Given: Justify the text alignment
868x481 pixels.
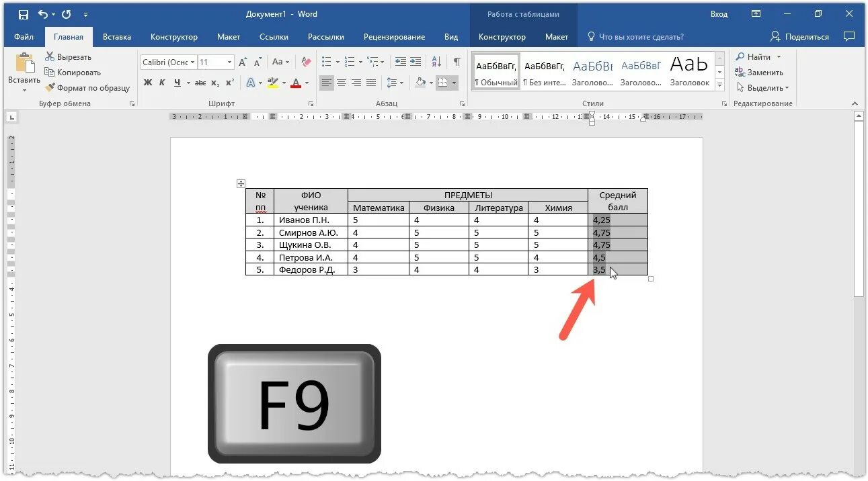Looking at the screenshot, I should tap(372, 83).
